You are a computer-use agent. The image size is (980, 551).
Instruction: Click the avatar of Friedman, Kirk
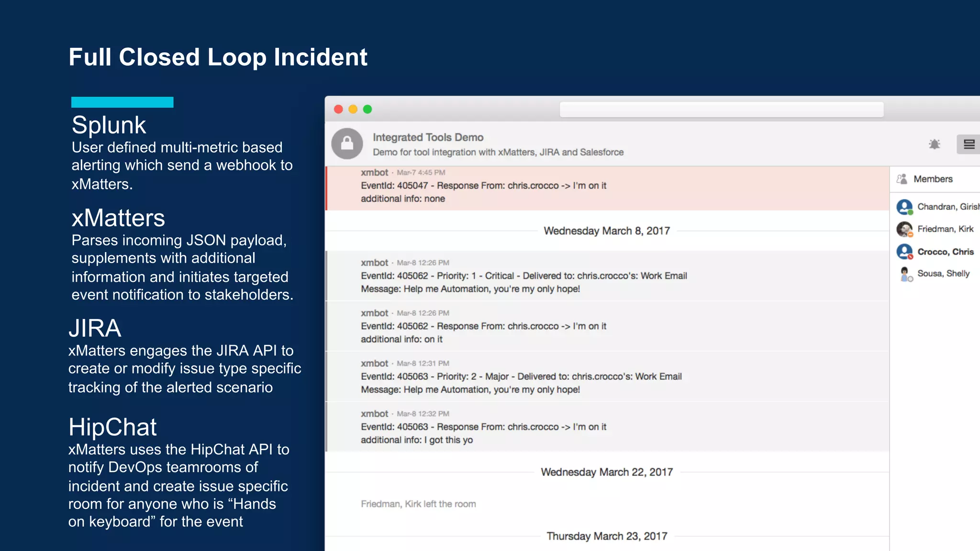click(x=904, y=229)
